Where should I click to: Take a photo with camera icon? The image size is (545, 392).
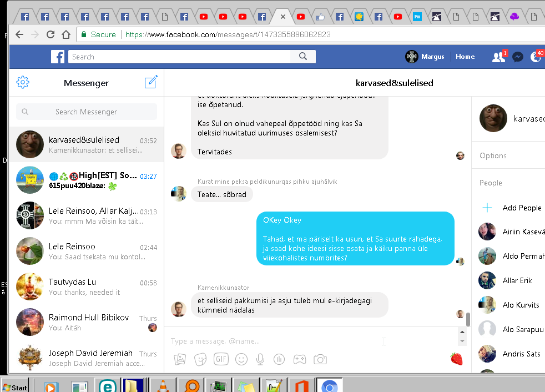point(320,359)
